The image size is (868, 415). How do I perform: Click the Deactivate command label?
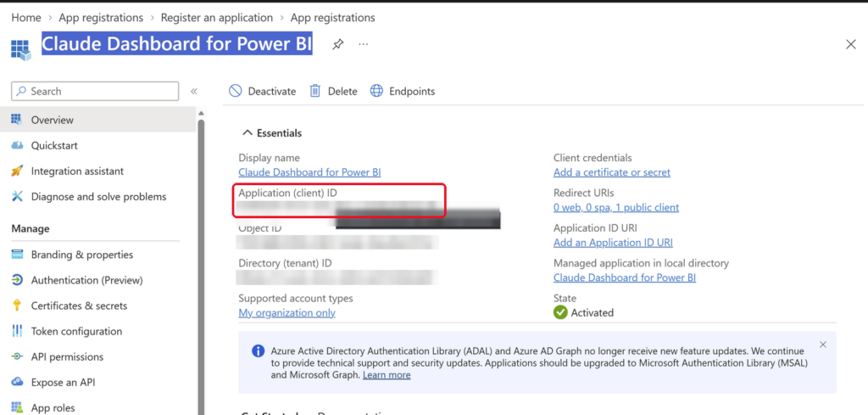[x=272, y=92]
